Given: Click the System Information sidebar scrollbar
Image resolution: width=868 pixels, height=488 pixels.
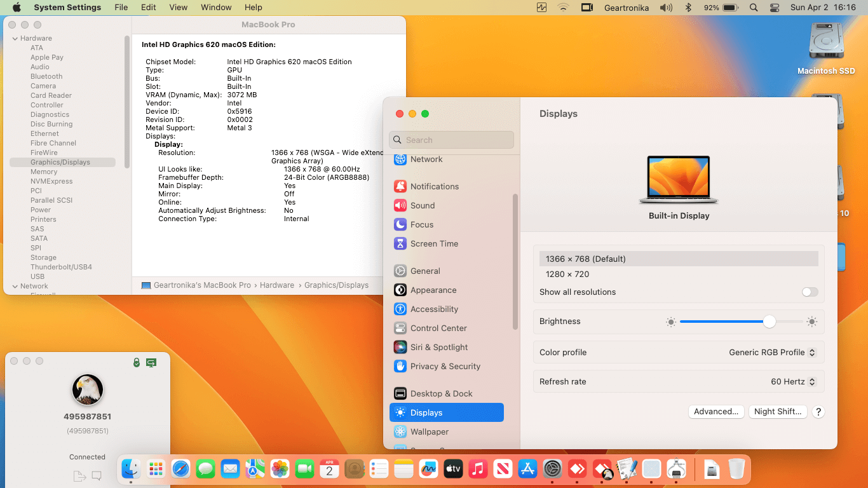Looking at the screenshot, I should 127,102.
